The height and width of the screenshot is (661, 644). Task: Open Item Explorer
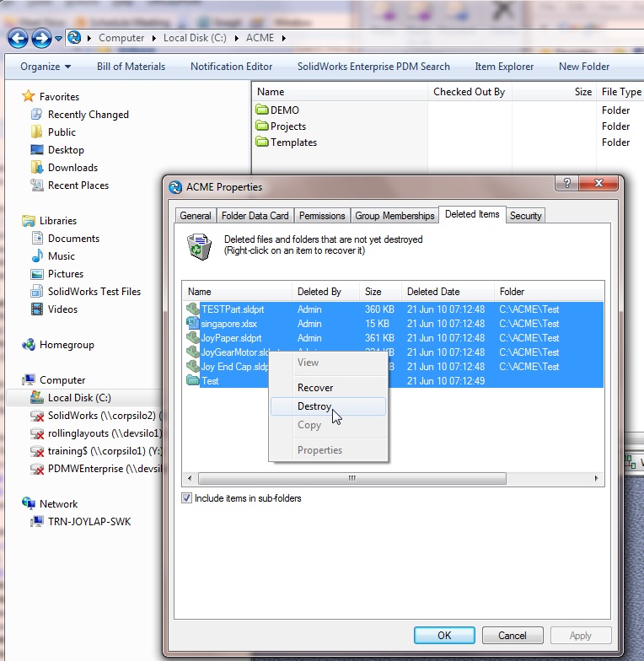click(504, 67)
